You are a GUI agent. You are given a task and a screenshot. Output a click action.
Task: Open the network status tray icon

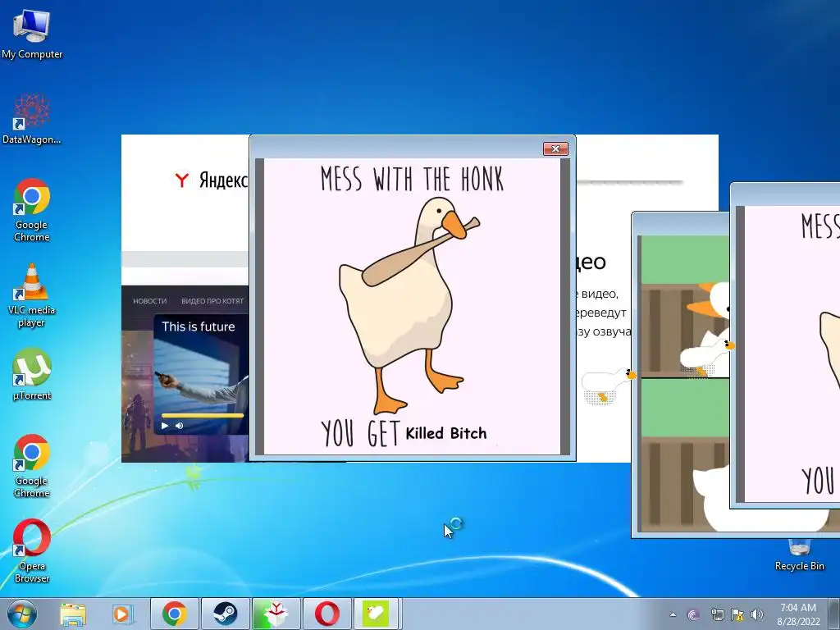pos(717,614)
